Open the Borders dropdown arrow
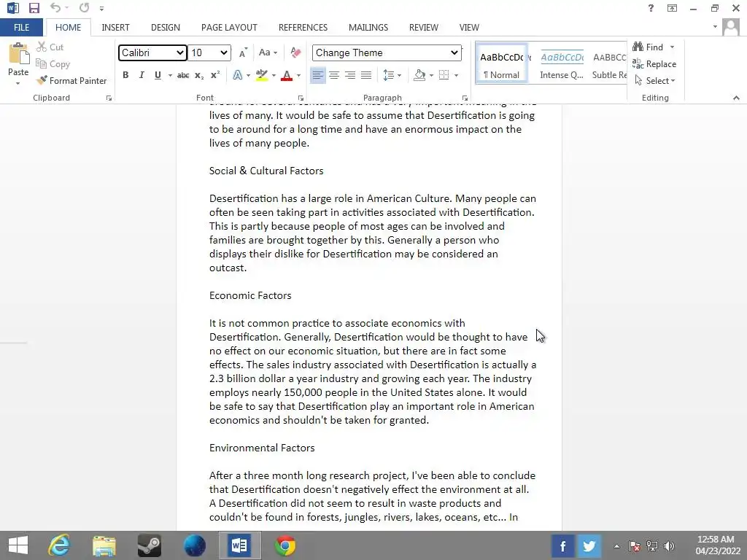This screenshot has width=747, height=560. coord(457,75)
